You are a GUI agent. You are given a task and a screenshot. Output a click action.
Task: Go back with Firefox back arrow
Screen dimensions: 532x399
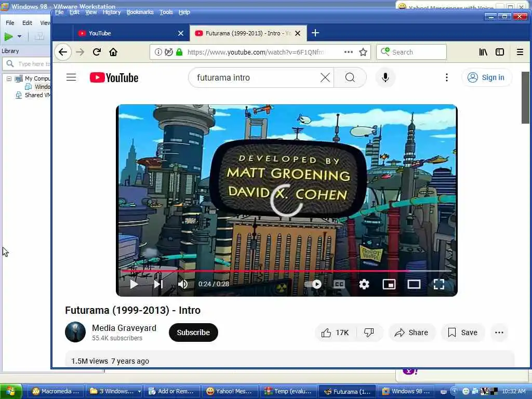click(x=63, y=52)
